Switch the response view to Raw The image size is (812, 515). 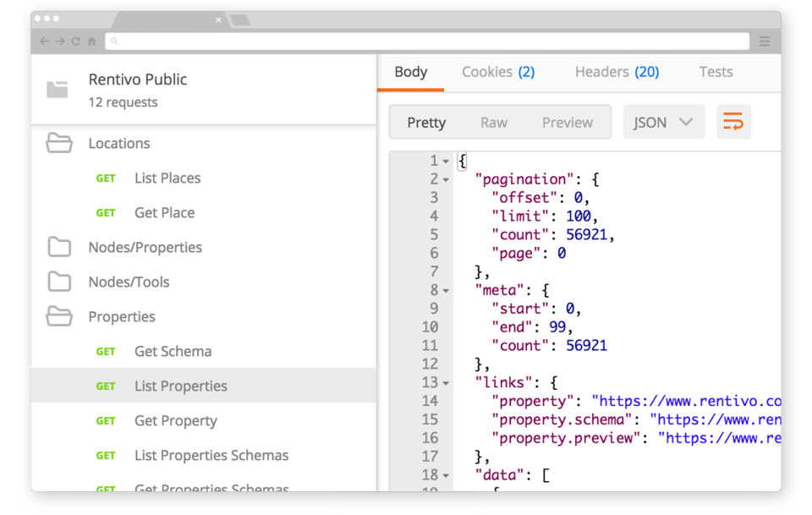tap(494, 123)
